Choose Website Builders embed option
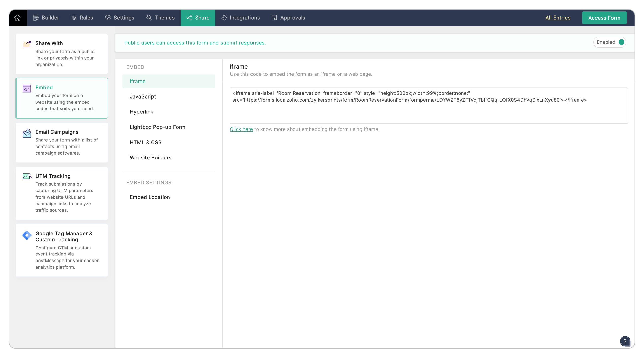644x358 pixels. tap(150, 158)
